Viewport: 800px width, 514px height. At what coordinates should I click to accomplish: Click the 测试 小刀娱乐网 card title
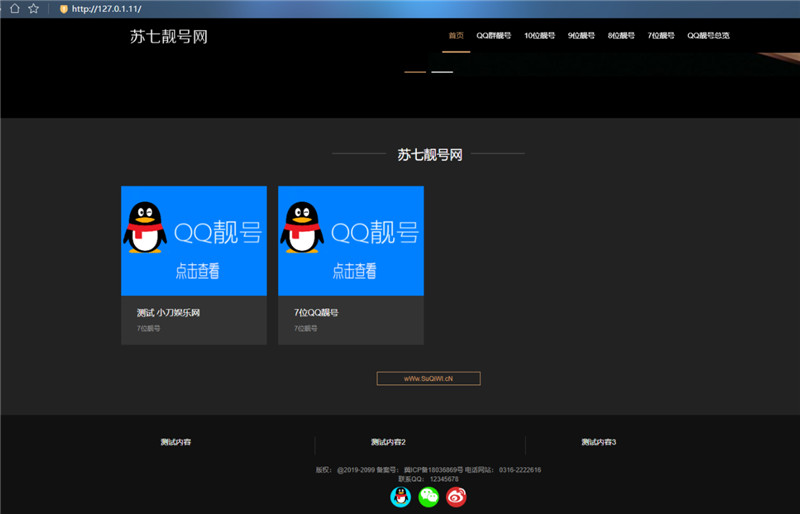(x=168, y=312)
